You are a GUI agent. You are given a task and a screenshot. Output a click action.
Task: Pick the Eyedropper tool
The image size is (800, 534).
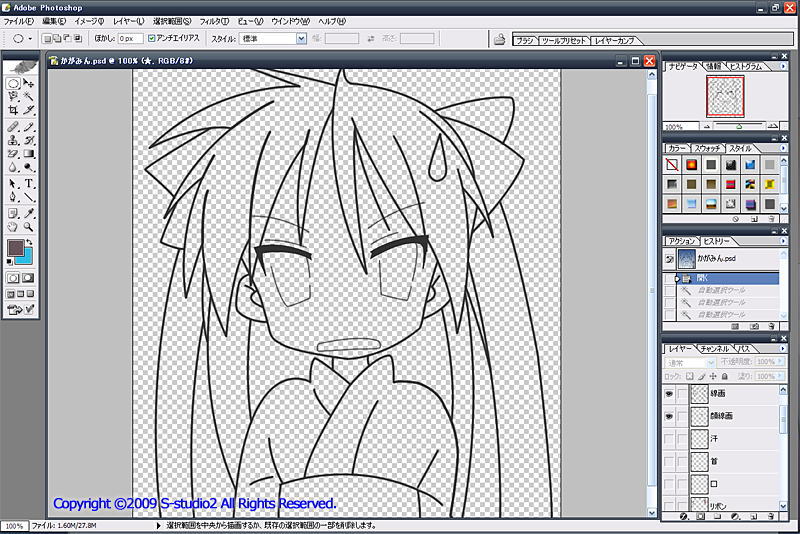click(30, 212)
